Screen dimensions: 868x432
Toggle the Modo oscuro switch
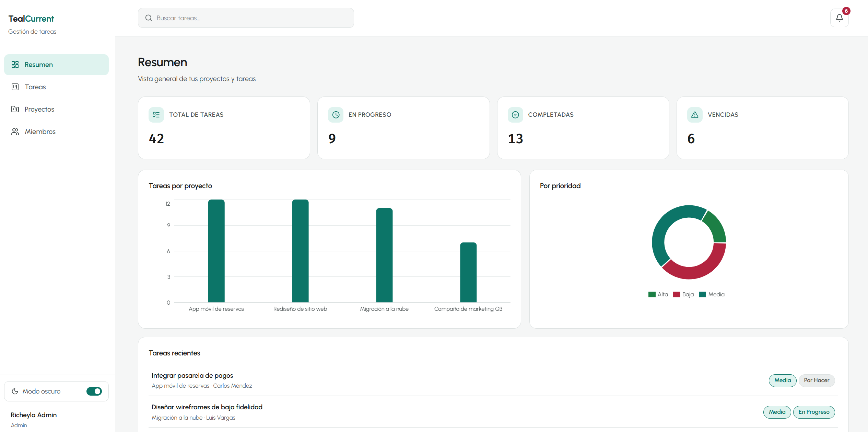(x=94, y=391)
